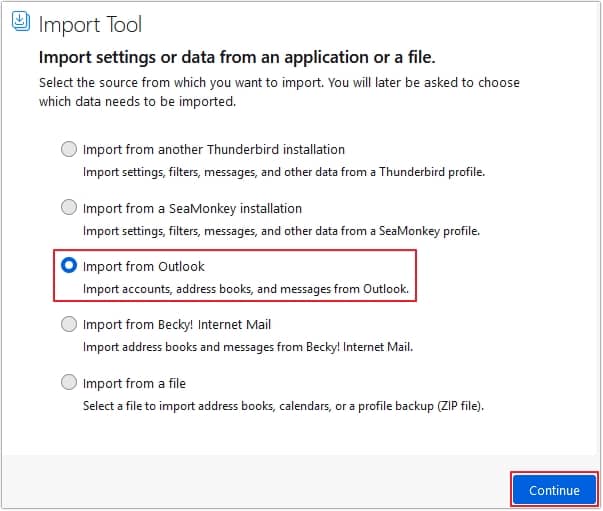This screenshot has height=511, width=603.
Task: Click description 'Import settings, filters, messages, and other data from a Thunderbird profile.'
Action: tap(284, 172)
